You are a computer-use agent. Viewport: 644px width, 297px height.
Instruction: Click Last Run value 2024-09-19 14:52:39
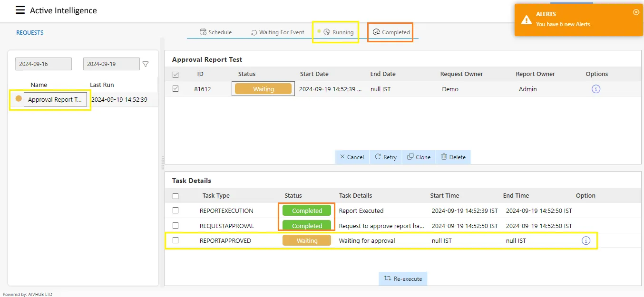(x=119, y=100)
